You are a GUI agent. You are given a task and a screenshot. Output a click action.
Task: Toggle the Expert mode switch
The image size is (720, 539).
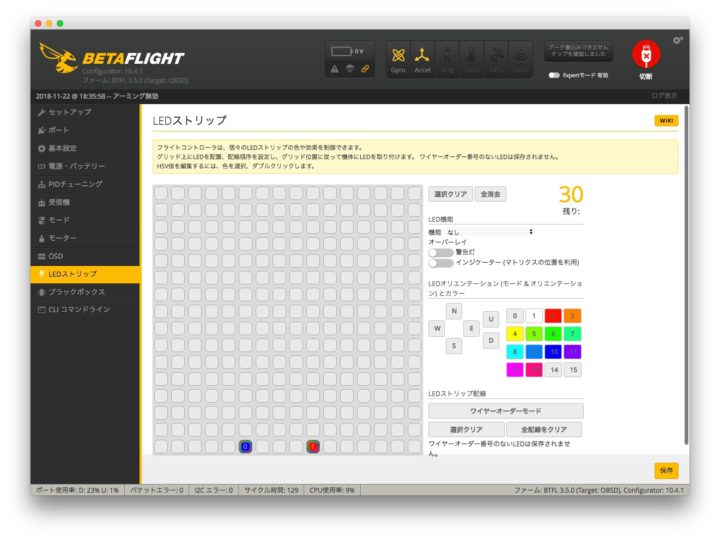(554, 75)
